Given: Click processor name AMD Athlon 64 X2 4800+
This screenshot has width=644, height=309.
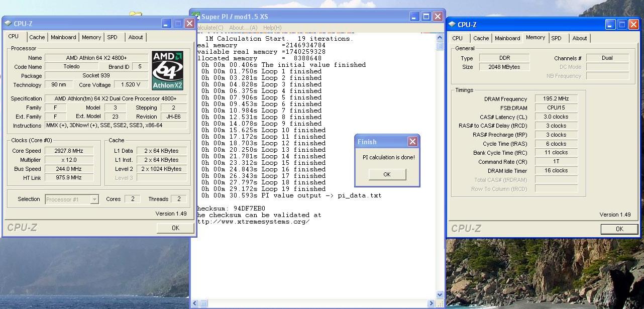Looking at the screenshot, I should coord(96,58).
